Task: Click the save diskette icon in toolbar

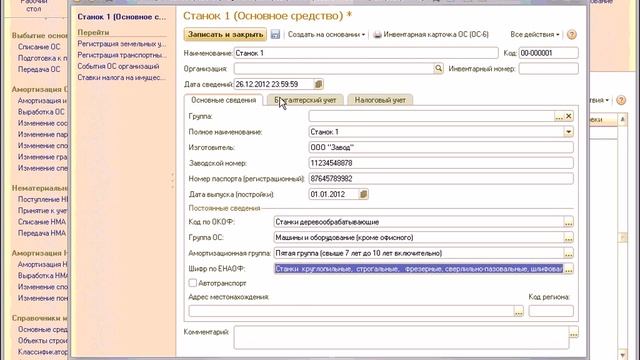Action: pos(276,34)
